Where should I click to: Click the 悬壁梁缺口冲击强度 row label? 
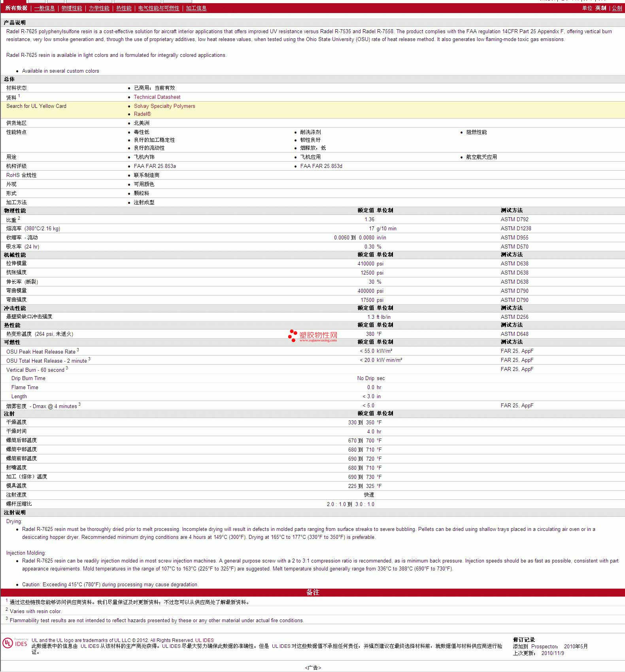(29, 317)
